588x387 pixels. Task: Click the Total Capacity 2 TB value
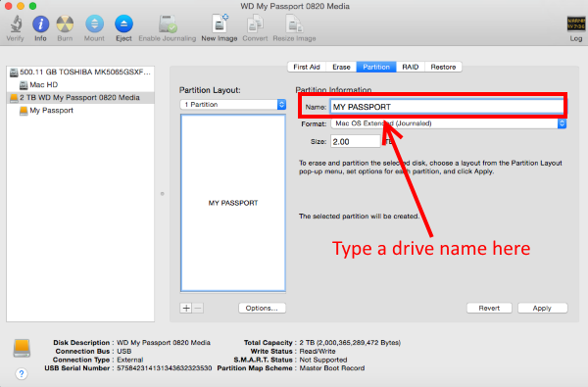[350, 343]
